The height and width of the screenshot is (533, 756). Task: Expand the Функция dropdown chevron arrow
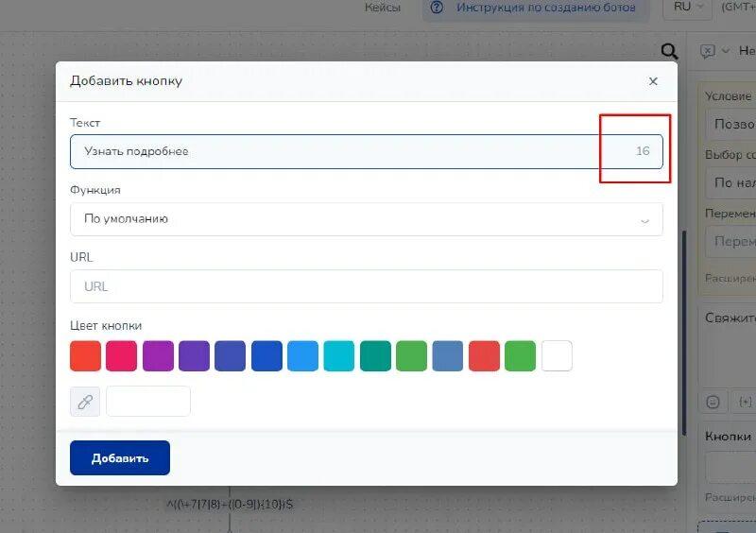[x=644, y=221]
